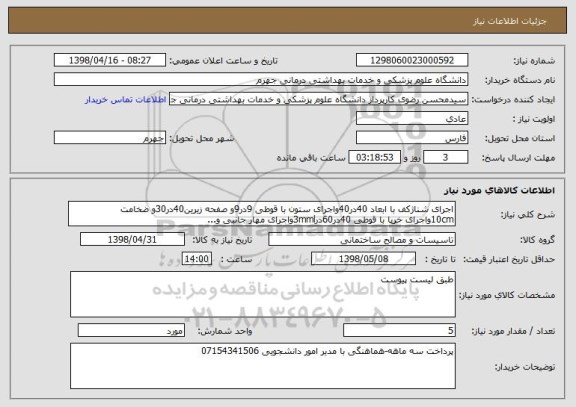Select the شرح کلی نیاز text box
The width and height of the screenshot is (576, 407).
(262, 214)
